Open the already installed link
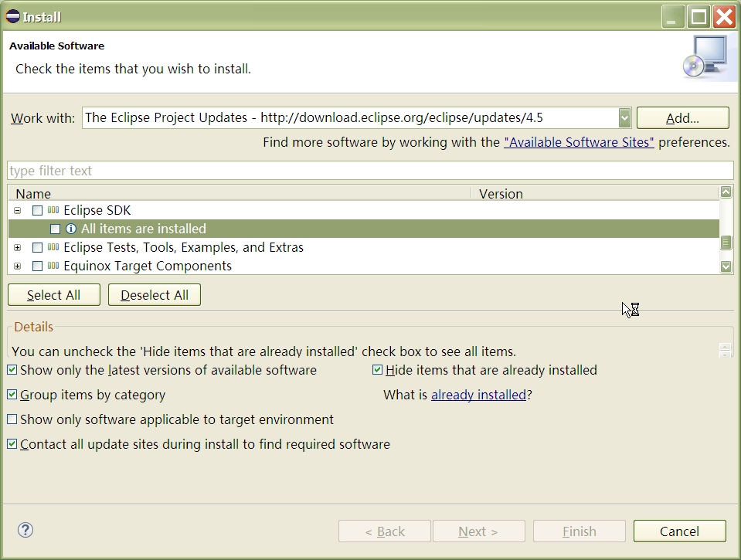The height and width of the screenshot is (560, 741). (x=478, y=395)
